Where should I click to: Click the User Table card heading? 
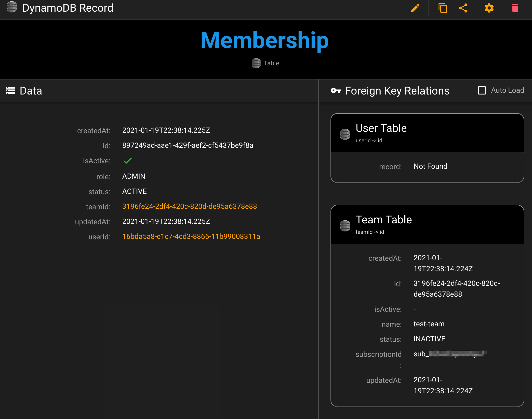pos(381,128)
